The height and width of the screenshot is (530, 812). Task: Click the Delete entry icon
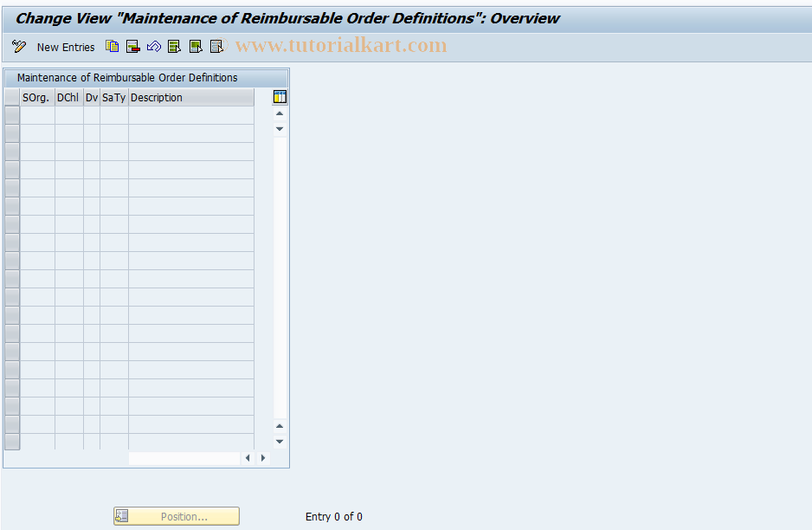133,47
